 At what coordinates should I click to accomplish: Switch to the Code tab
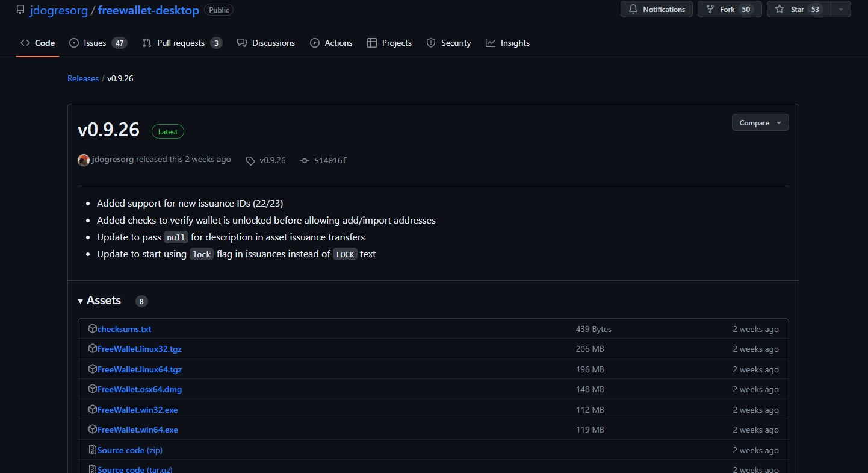click(x=37, y=43)
